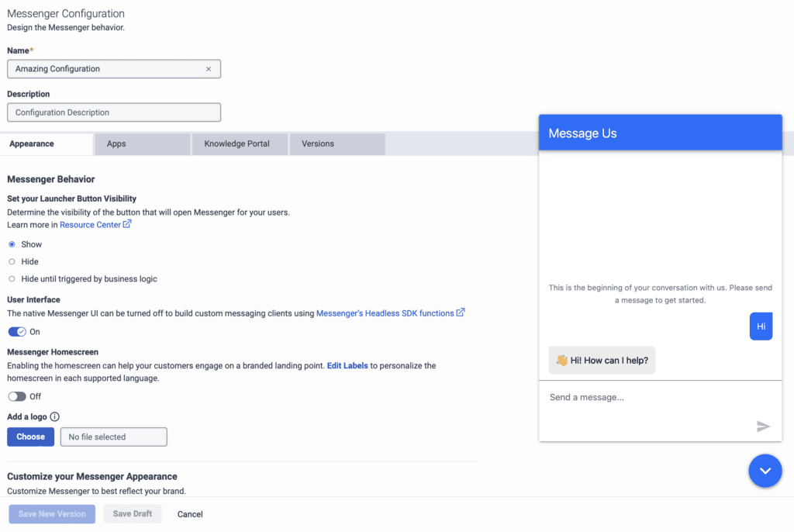Screen dimensions: 794x532
Task: Disable the User Interface toggle
Action: coord(17,330)
